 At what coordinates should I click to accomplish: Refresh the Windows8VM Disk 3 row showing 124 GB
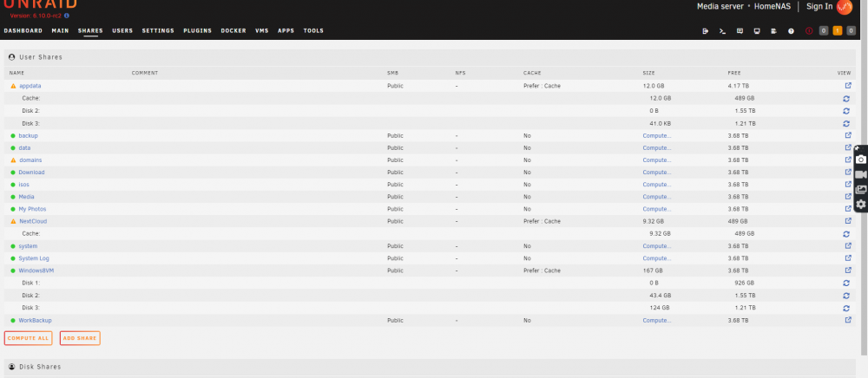click(845, 308)
